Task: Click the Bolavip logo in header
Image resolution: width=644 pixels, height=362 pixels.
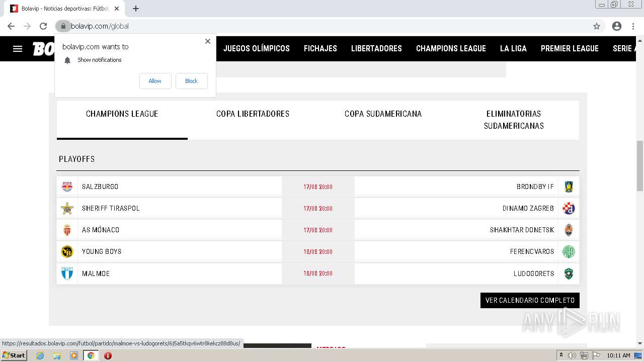Action: 44,49
